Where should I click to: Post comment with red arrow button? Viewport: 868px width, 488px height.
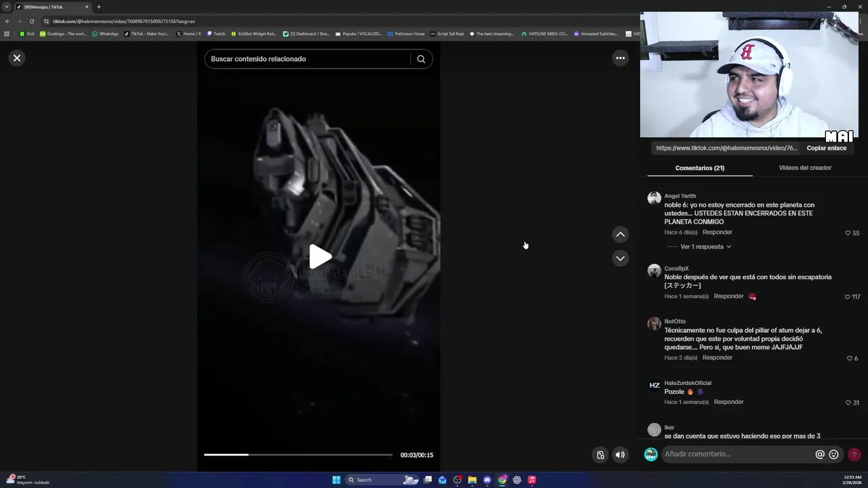854,454
